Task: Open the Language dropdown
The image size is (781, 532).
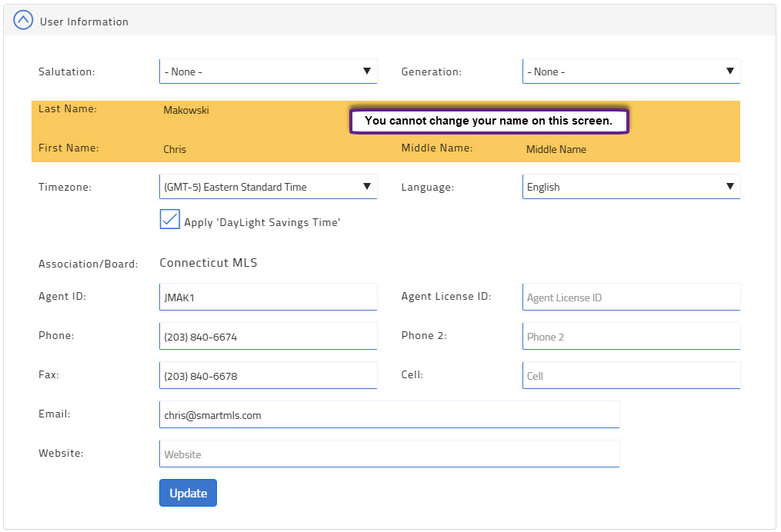Action: (631, 187)
